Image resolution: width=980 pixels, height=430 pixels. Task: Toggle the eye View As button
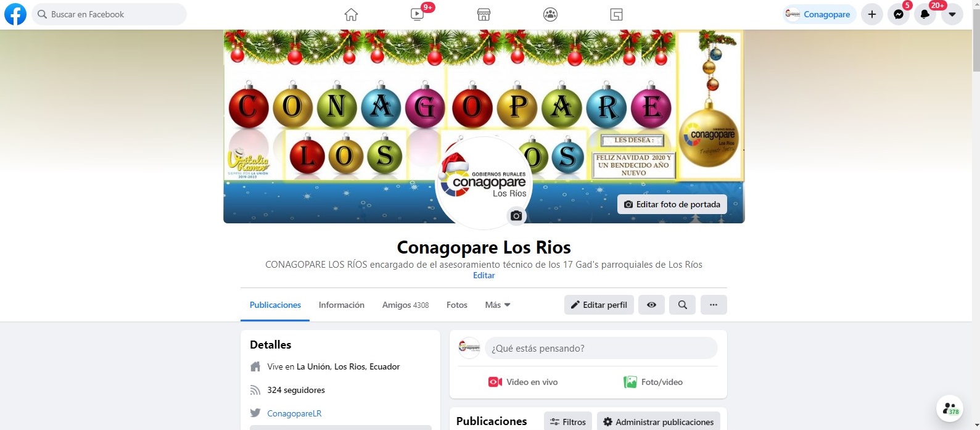click(x=651, y=305)
